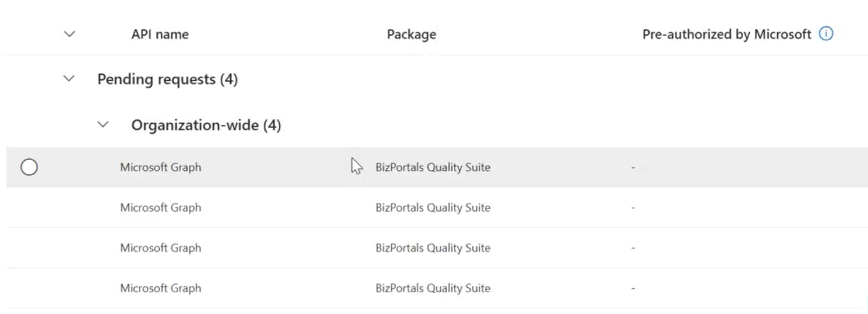868x314 pixels.
Task: Click BizPortals Quality Suite in the last row
Action: pyautogui.click(x=433, y=288)
